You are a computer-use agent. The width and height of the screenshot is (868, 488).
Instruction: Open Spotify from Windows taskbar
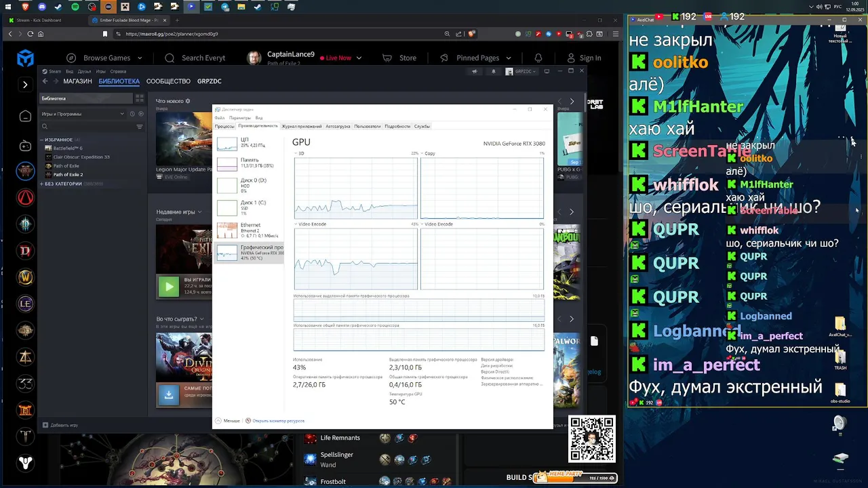(x=75, y=7)
